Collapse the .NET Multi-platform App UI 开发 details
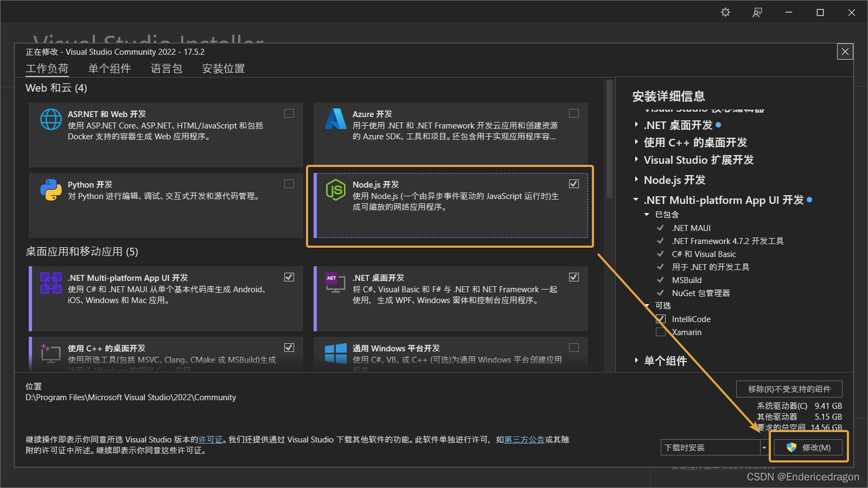The width and height of the screenshot is (868, 488). click(635, 200)
